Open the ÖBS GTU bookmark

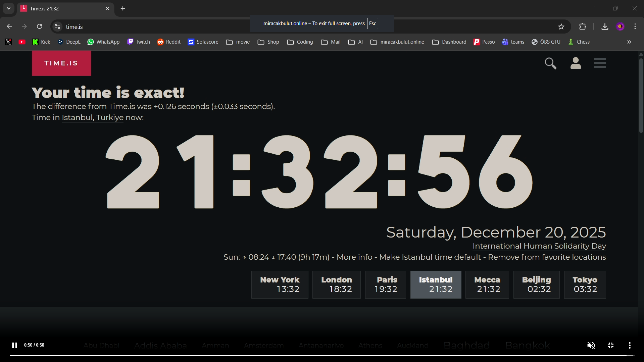click(x=546, y=42)
